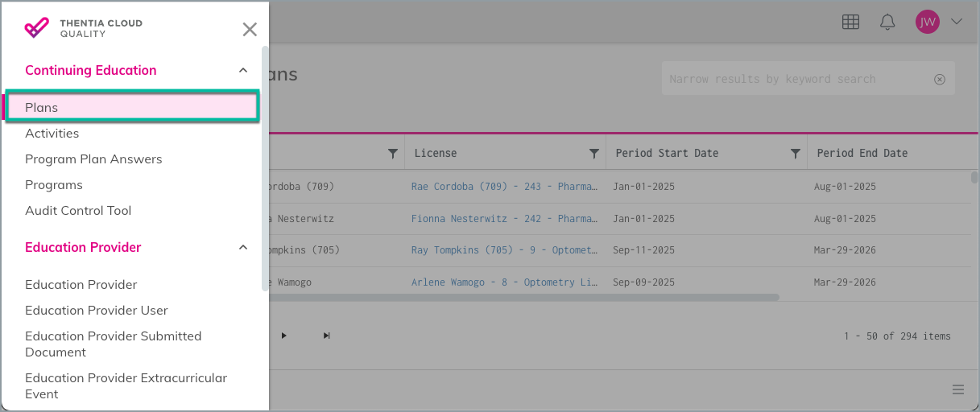Image resolution: width=980 pixels, height=412 pixels.
Task: Select Activities in the menu
Action: (52, 134)
